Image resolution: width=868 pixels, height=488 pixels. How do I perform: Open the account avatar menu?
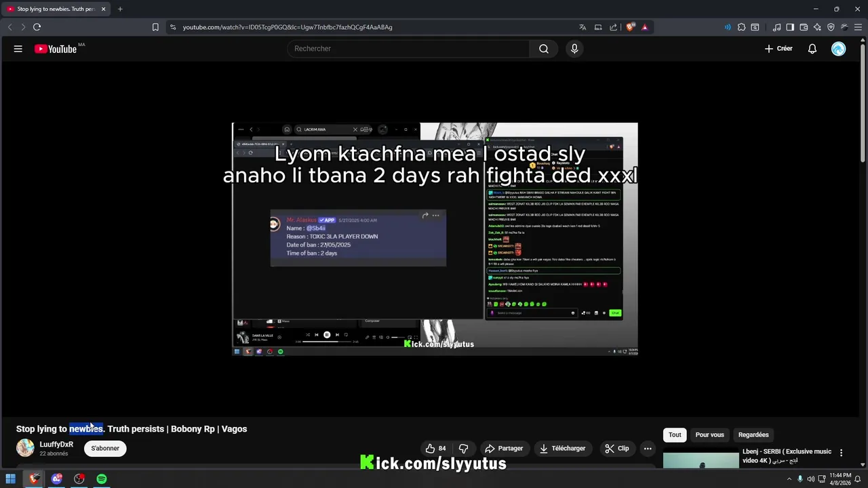point(839,49)
